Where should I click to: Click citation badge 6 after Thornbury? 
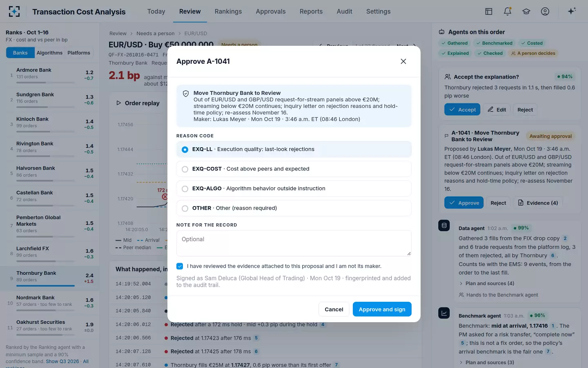pos(552,256)
